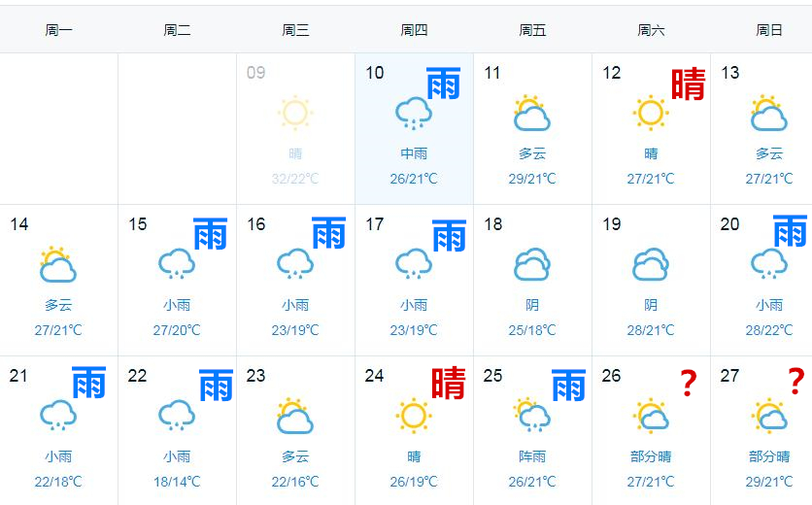
Task: Click the faded sun icon on day 09
Action: [295, 113]
